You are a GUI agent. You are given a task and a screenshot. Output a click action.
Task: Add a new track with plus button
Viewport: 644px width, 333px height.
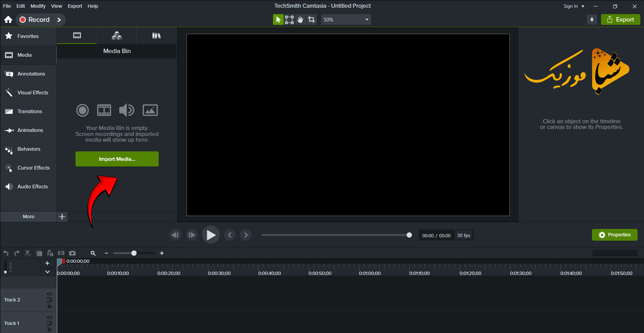pyautogui.click(x=47, y=263)
